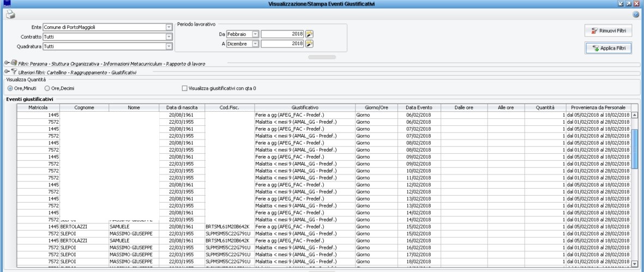Open the Ente dropdown list
The image size is (644, 272).
click(x=168, y=27)
